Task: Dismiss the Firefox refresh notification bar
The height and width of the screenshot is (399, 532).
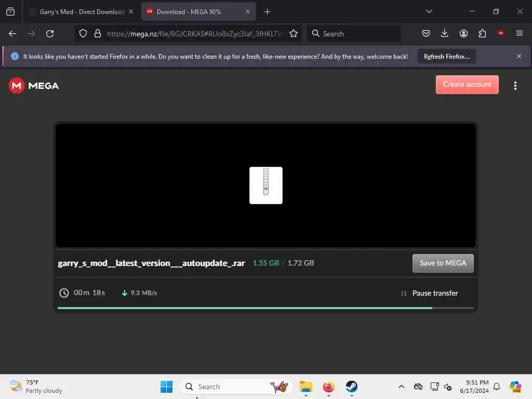Action: (x=519, y=56)
